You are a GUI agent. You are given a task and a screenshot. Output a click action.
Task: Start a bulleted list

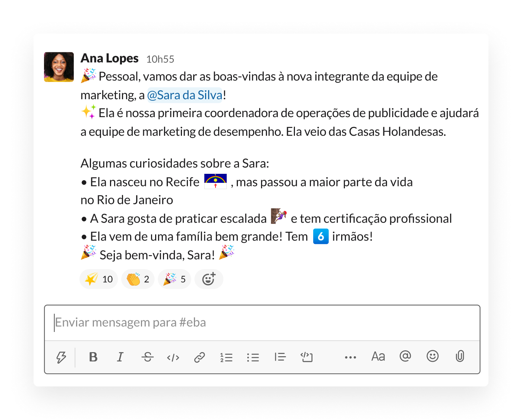pos(253,358)
